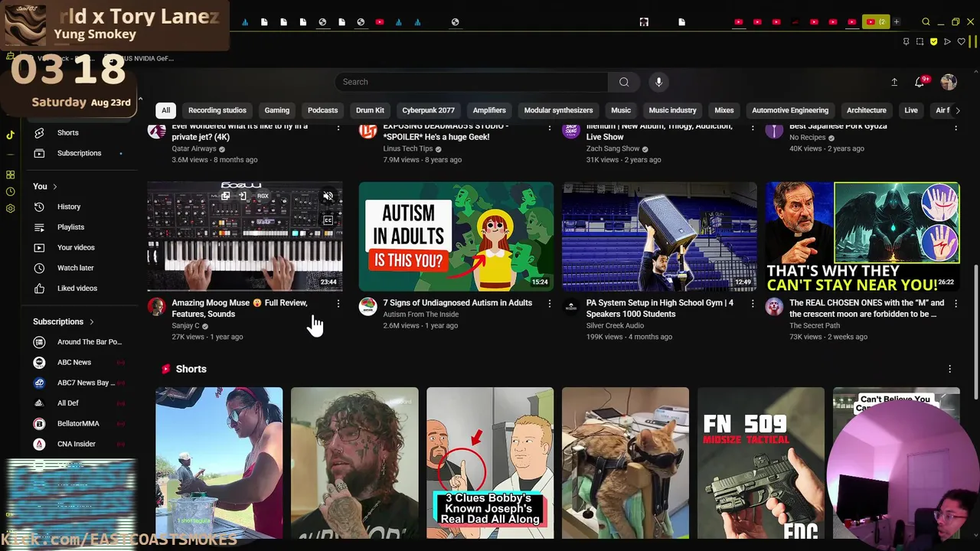Open the Shorts shelf options menu
Viewport: 980px width, 551px height.
coord(950,369)
